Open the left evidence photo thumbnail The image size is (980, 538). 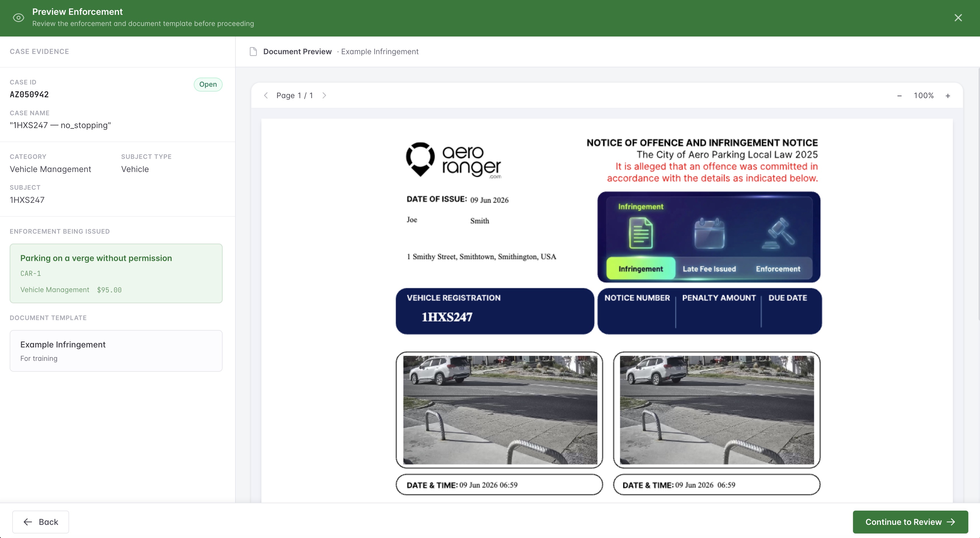[499, 410]
